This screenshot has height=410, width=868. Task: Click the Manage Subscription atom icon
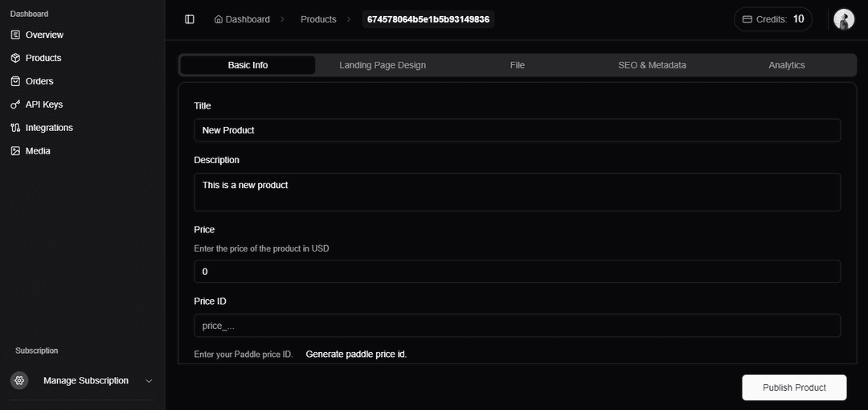coord(19,380)
